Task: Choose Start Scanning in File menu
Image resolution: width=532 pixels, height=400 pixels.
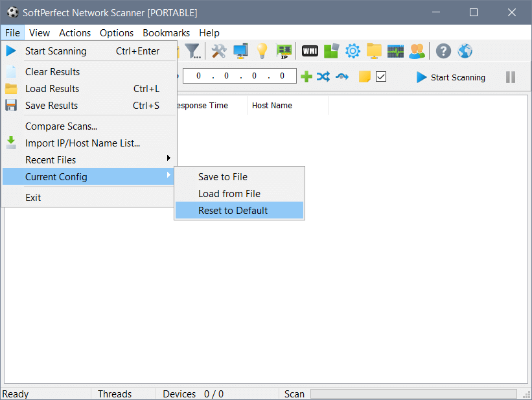Action: [x=89, y=51]
